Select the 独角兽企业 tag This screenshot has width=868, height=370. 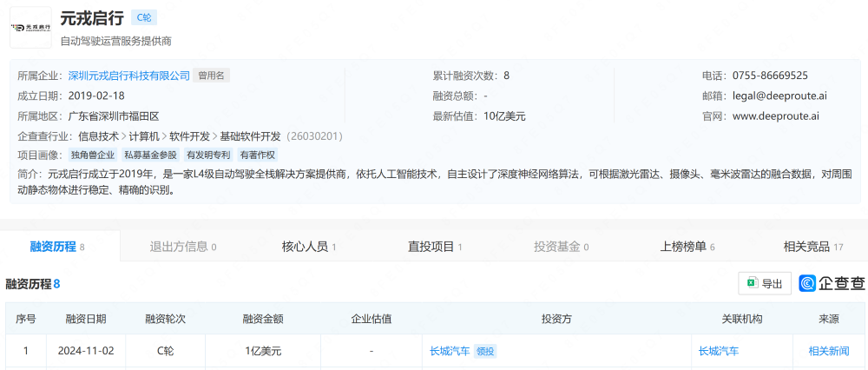coord(92,155)
